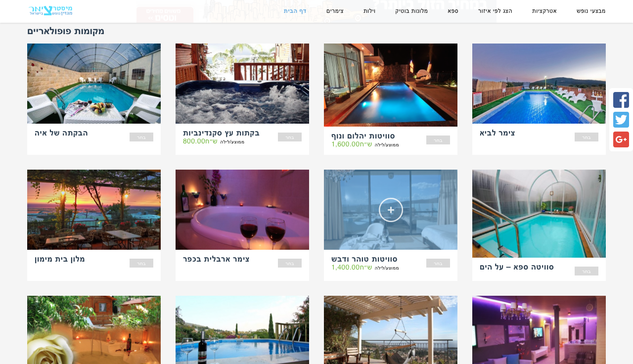
Task: Open the מבצעי נופש menu item
Action: point(591,11)
